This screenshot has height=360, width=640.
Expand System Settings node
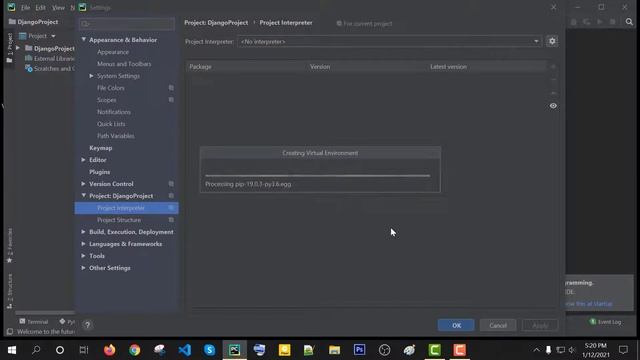coord(91,76)
